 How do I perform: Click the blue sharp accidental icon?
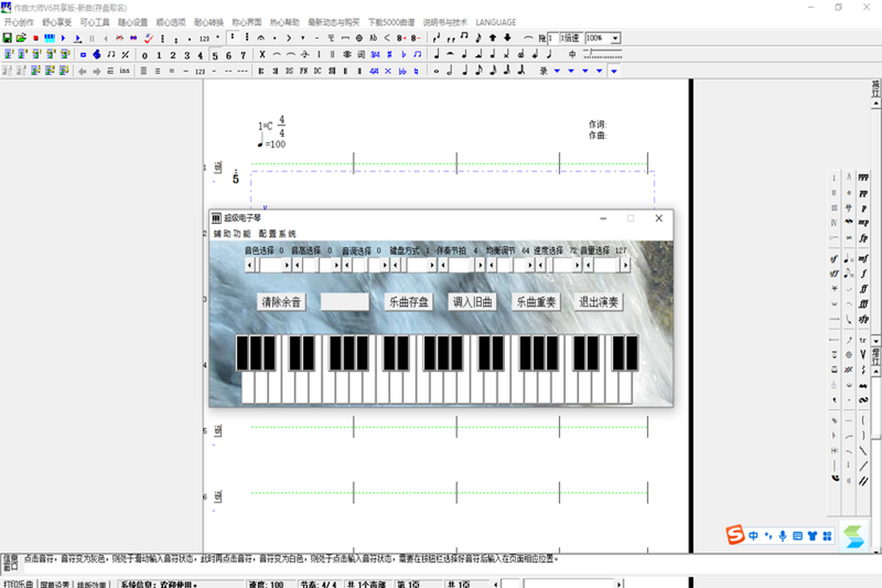[x=389, y=54]
